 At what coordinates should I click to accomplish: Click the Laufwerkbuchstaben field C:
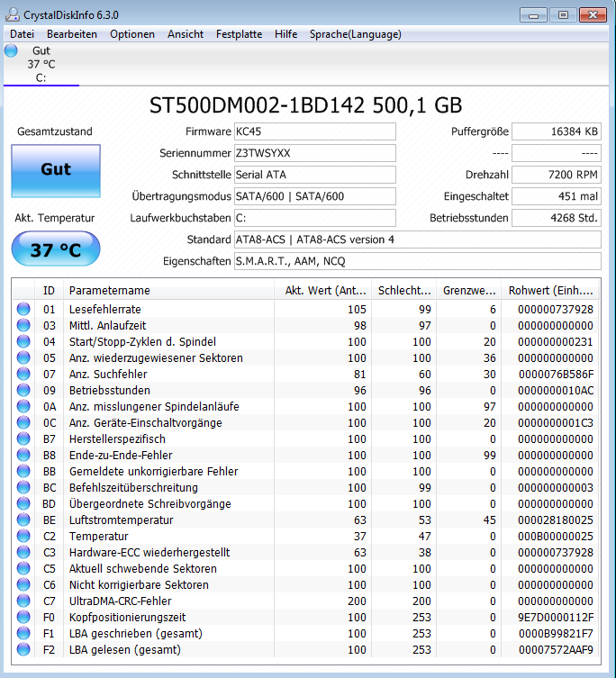click(315, 218)
